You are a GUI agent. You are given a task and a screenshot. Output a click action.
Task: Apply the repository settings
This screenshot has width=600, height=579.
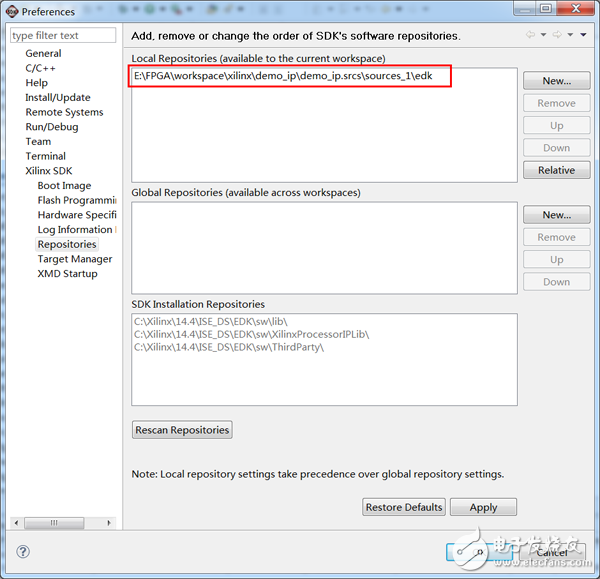483,507
